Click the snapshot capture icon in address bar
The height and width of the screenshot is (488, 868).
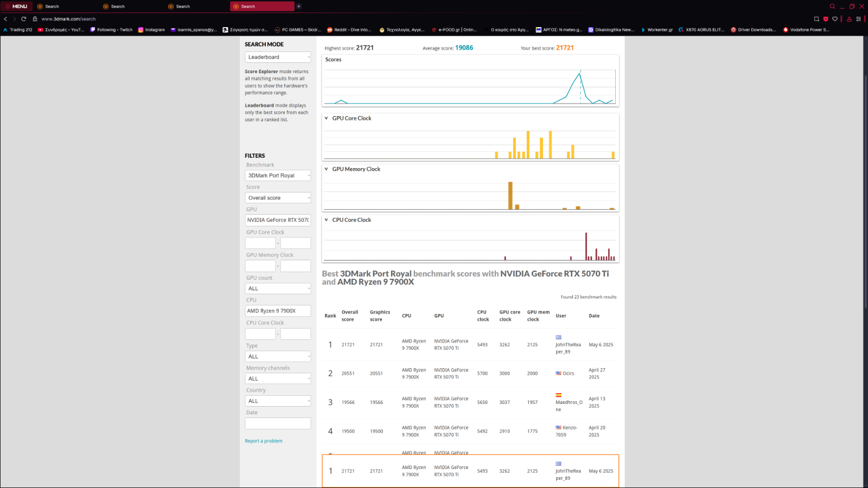click(x=816, y=19)
